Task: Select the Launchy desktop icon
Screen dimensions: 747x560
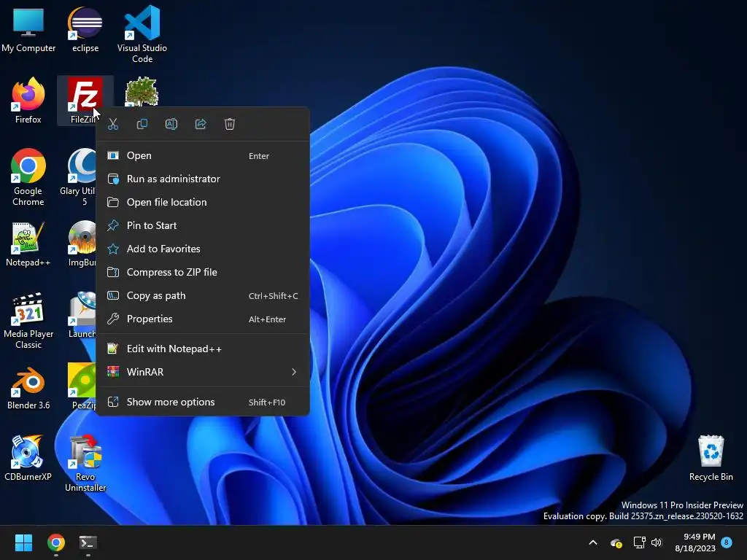Action: pos(82,315)
